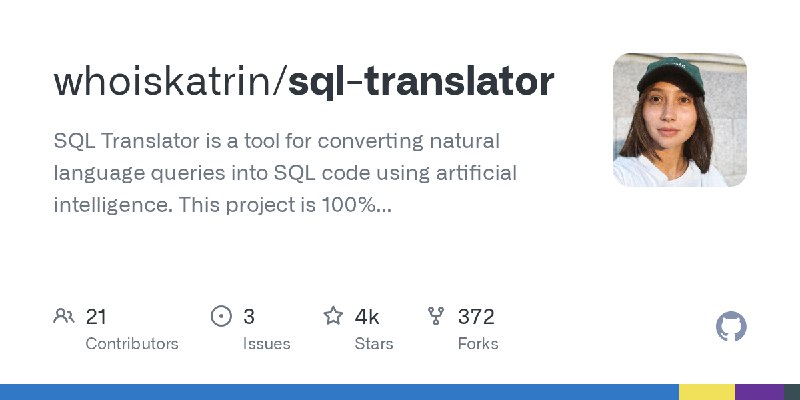This screenshot has width=800, height=400.
Task: Click the blue segment of the language bar
Action: [339, 392]
